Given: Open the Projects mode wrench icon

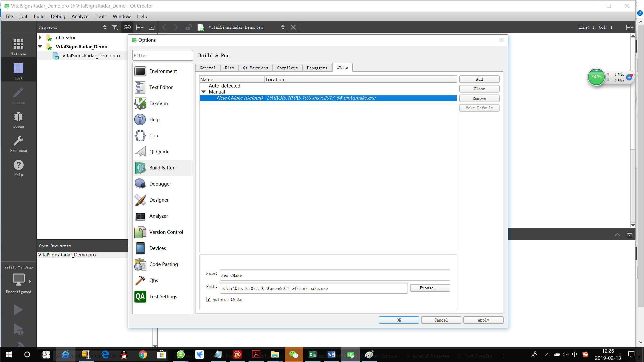Looking at the screenshot, I should tap(18, 144).
